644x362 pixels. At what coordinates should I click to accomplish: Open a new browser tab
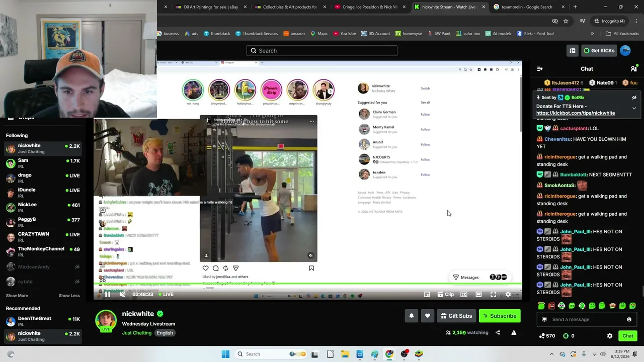pos(575,7)
